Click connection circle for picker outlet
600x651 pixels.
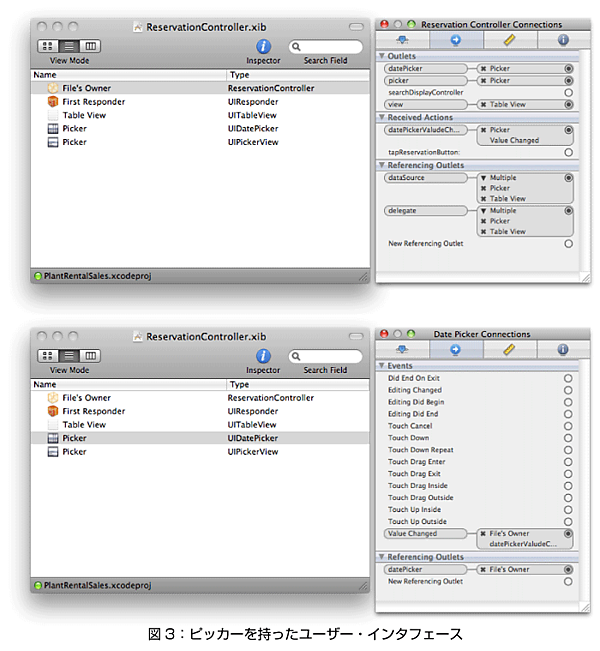click(568, 81)
